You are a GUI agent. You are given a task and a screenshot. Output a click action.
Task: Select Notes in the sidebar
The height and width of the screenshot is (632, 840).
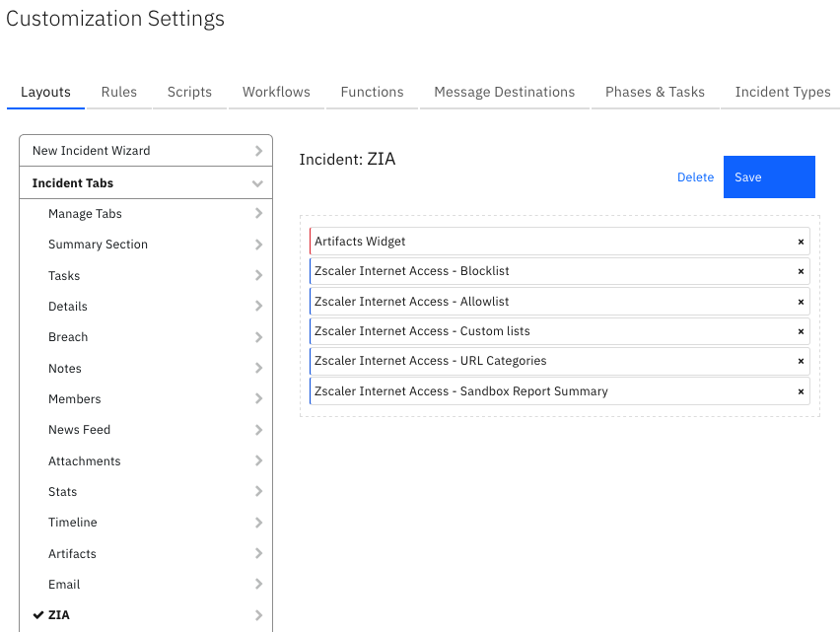tap(146, 368)
